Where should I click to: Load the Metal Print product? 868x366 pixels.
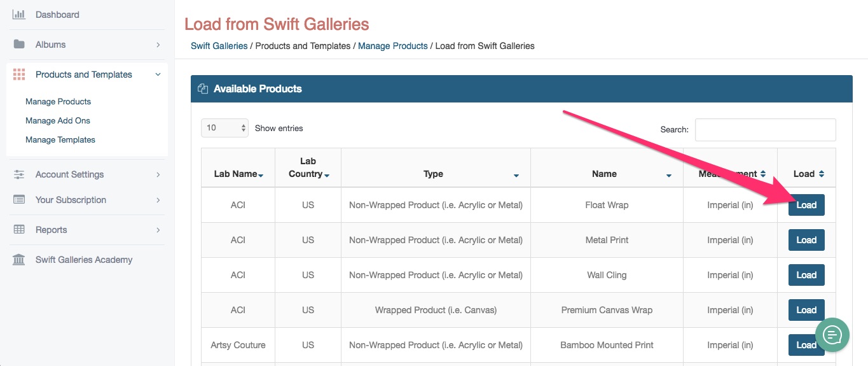tap(806, 240)
